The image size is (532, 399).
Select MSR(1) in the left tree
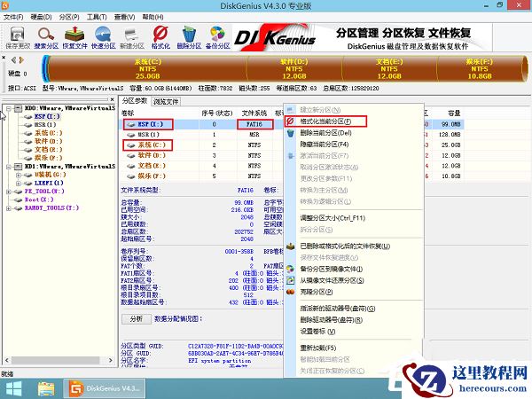click(x=45, y=124)
